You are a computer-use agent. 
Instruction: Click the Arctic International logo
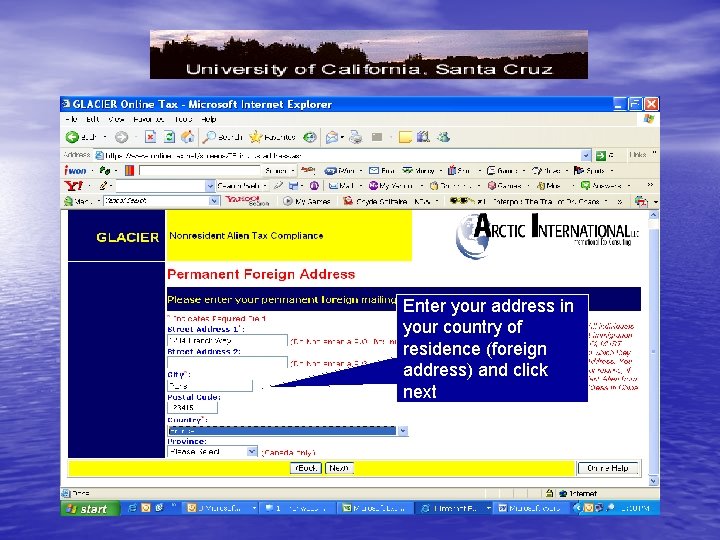547,235
